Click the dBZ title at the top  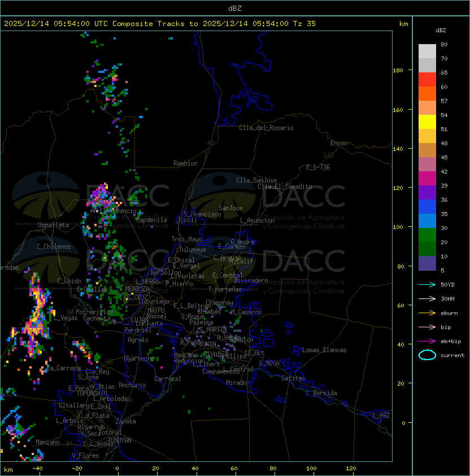point(235,8)
